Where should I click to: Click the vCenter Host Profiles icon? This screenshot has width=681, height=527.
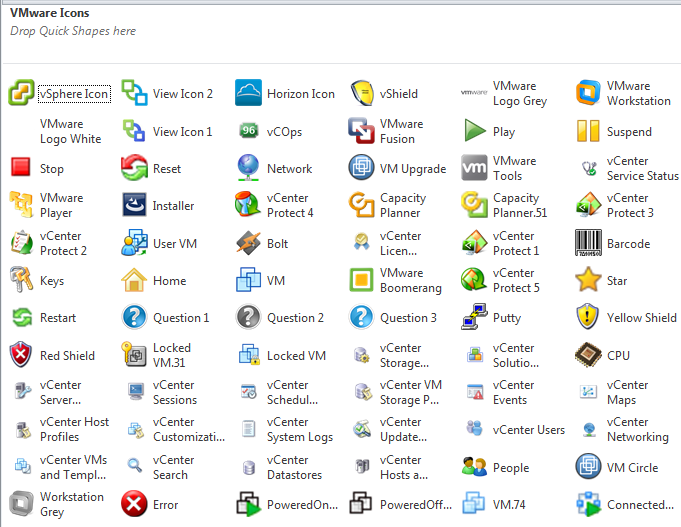[23, 430]
